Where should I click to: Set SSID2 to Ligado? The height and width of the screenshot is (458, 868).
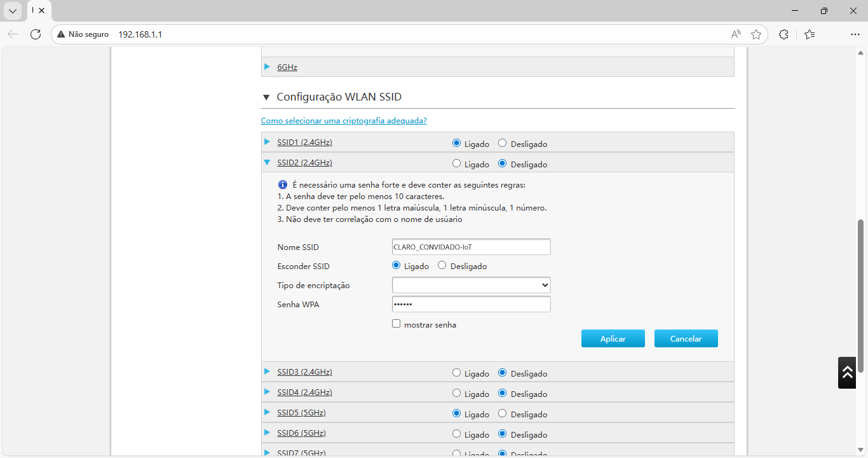[x=456, y=163]
